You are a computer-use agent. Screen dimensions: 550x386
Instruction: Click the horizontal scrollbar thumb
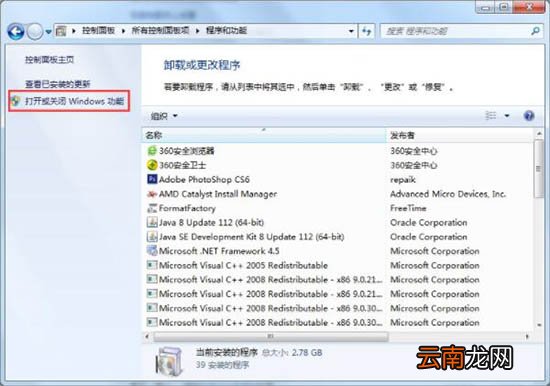[271, 337]
